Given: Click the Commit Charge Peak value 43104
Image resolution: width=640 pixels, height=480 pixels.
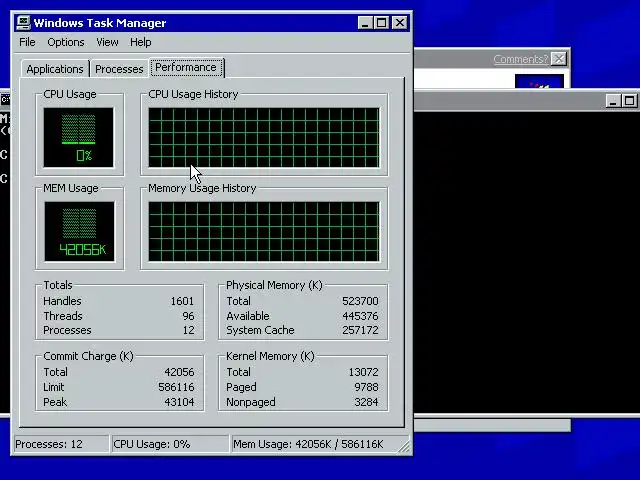Looking at the screenshot, I should [179, 402].
